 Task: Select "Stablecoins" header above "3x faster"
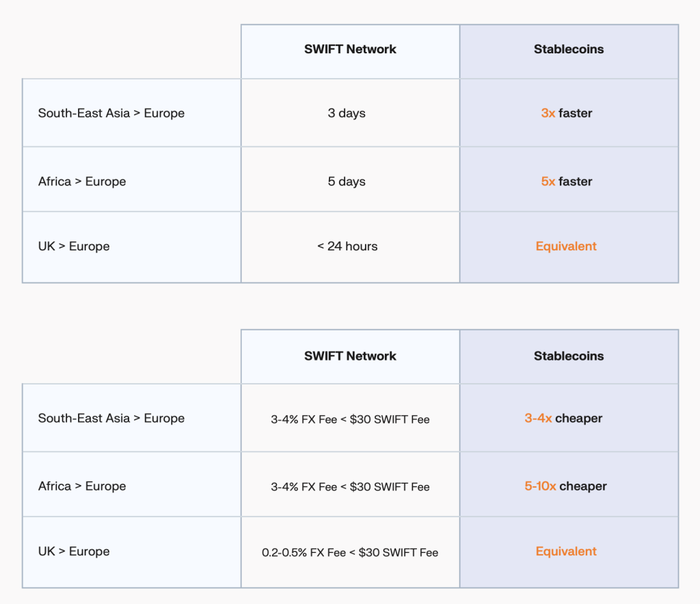tap(569, 49)
